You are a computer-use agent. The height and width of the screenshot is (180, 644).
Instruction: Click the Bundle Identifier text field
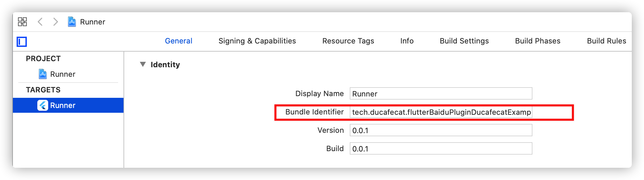click(x=441, y=112)
